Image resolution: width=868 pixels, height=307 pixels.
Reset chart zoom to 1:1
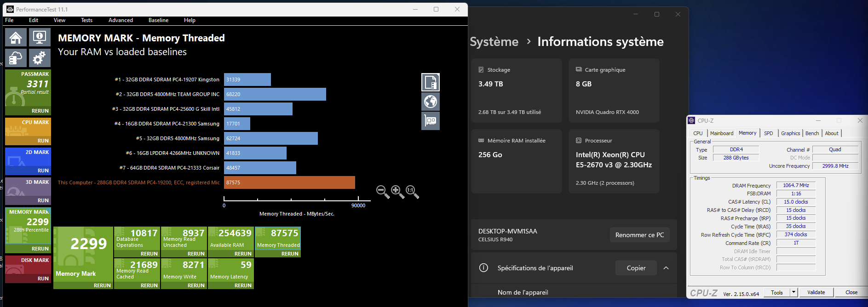tap(412, 192)
